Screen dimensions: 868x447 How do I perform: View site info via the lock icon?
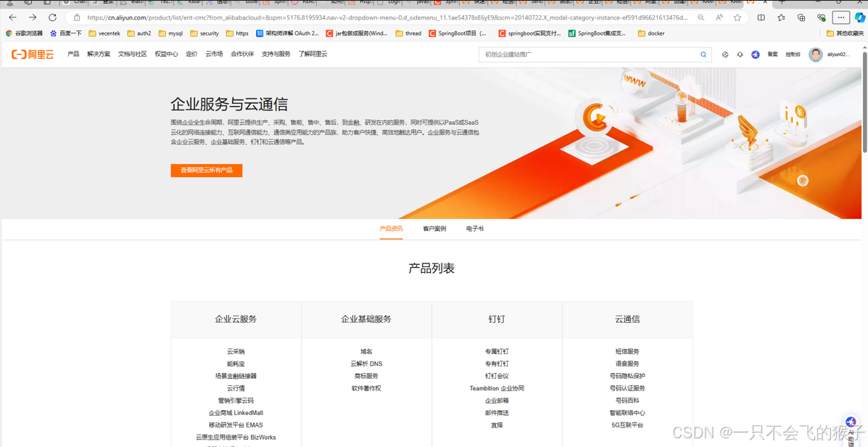pyautogui.click(x=77, y=17)
